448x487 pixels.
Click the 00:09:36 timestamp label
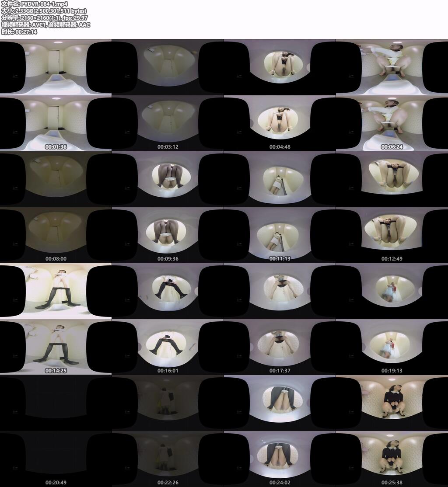tap(168, 258)
